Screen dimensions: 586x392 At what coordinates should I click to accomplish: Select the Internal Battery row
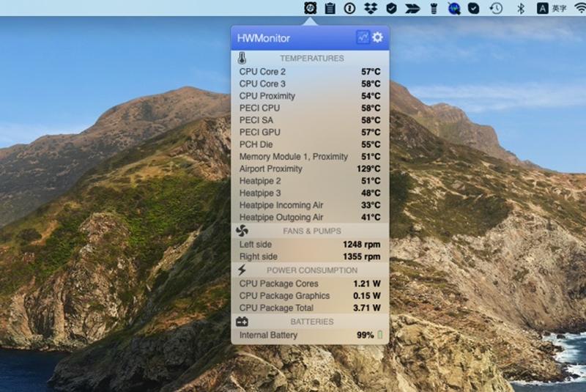(x=310, y=335)
